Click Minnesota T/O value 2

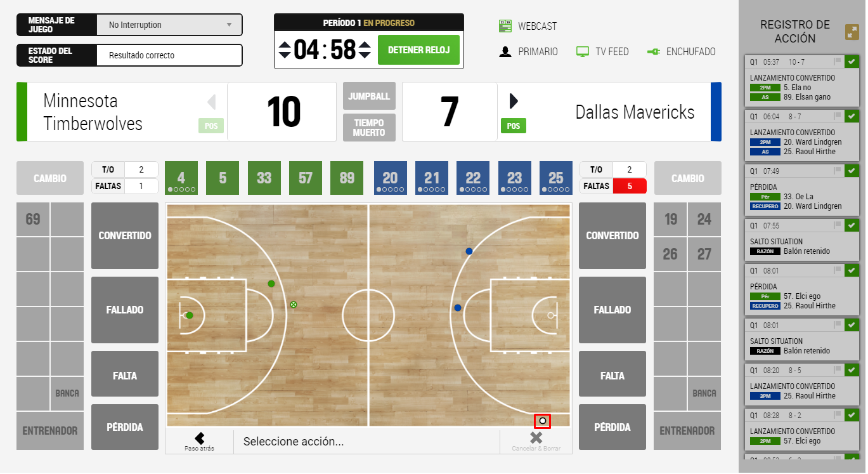pyautogui.click(x=141, y=169)
